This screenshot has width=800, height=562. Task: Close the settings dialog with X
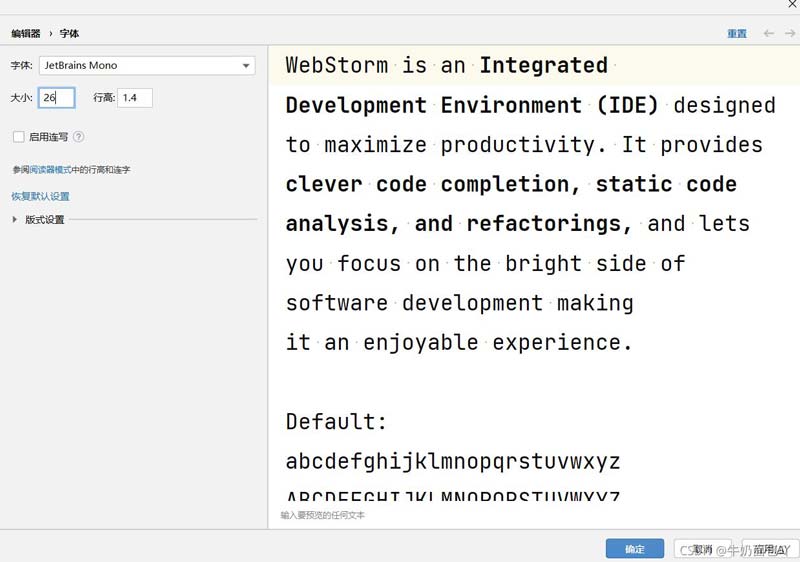click(x=792, y=5)
